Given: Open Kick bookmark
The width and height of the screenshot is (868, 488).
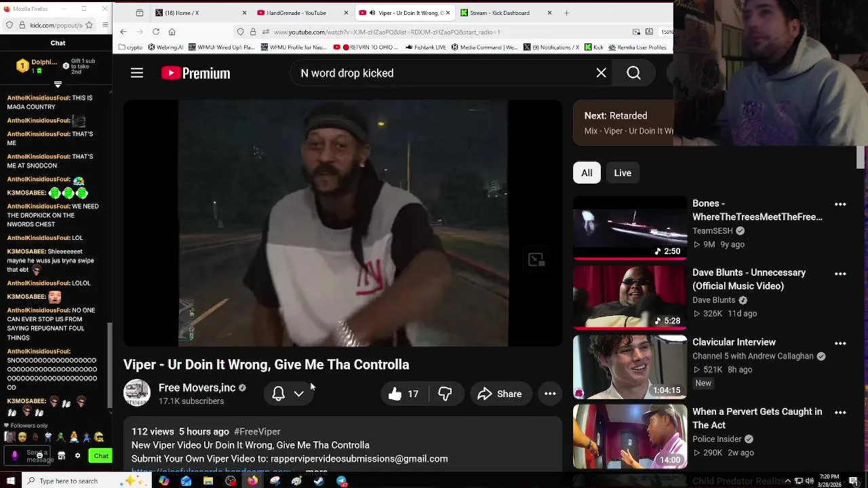Looking at the screenshot, I should (593, 47).
